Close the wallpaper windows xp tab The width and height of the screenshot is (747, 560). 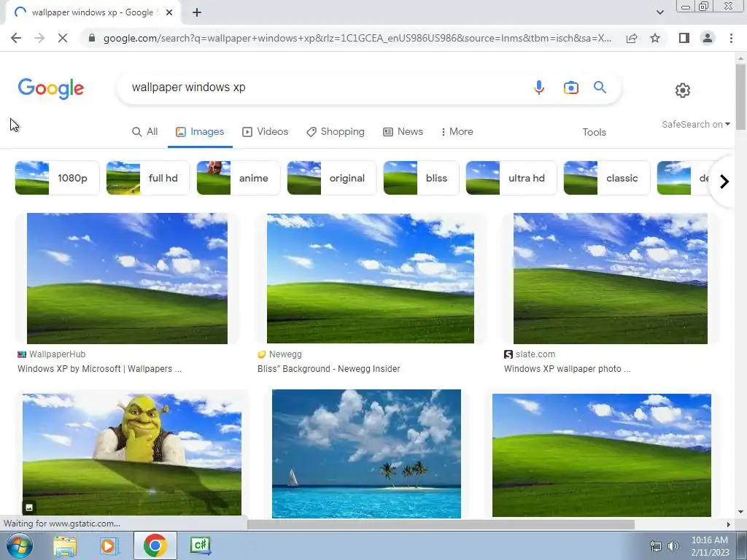[x=169, y=12]
